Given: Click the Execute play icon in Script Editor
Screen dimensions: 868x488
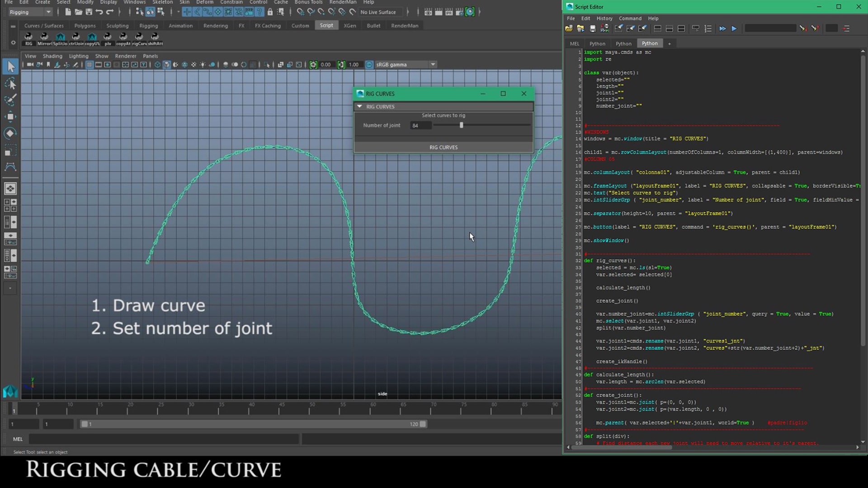Looking at the screenshot, I should point(734,28).
